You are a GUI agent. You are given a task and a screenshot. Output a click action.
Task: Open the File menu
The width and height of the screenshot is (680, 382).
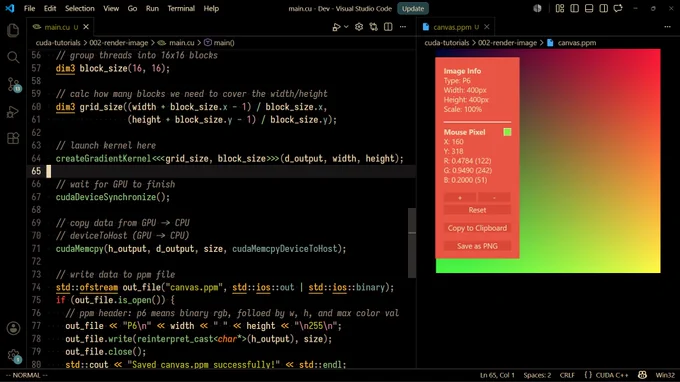29,8
